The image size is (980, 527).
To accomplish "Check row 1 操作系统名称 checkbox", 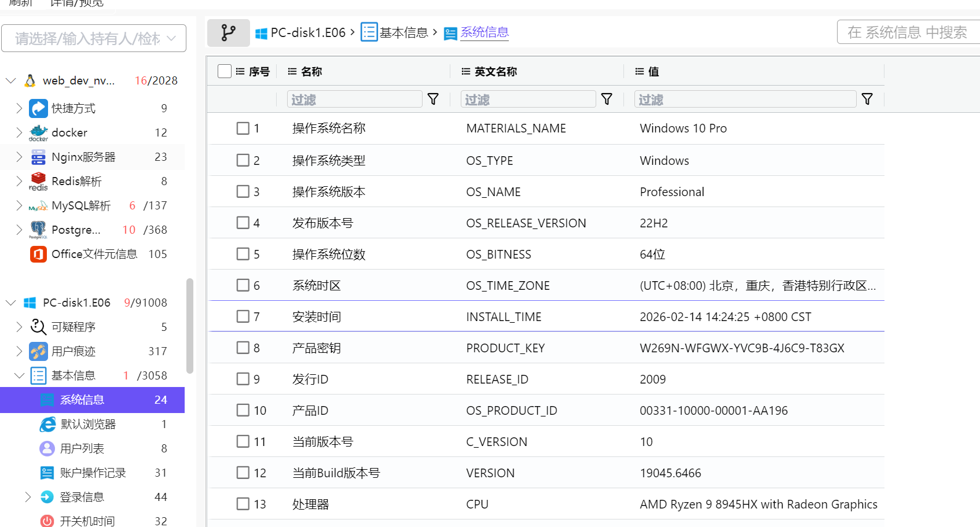I will pos(243,128).
